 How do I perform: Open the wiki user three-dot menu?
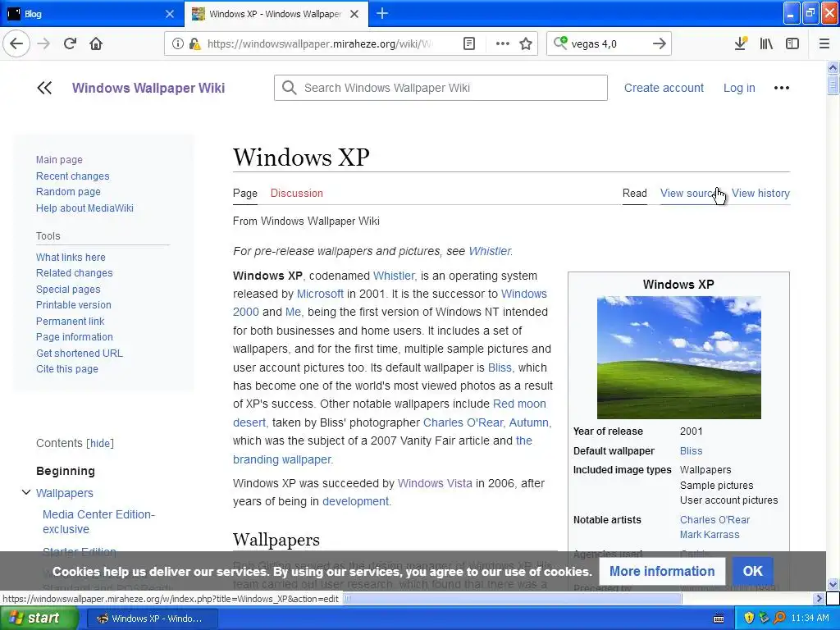coord(782,88)
